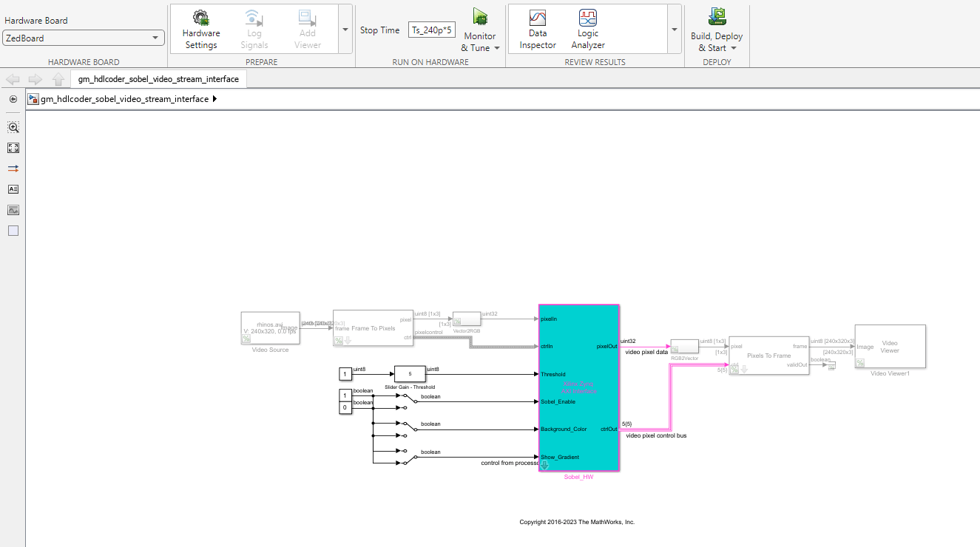Select the gm_hdlcoder_sobel_video_stream_interface tab
Image resolution: width=980 pixels, height=547 pixels.
point(158,78)
